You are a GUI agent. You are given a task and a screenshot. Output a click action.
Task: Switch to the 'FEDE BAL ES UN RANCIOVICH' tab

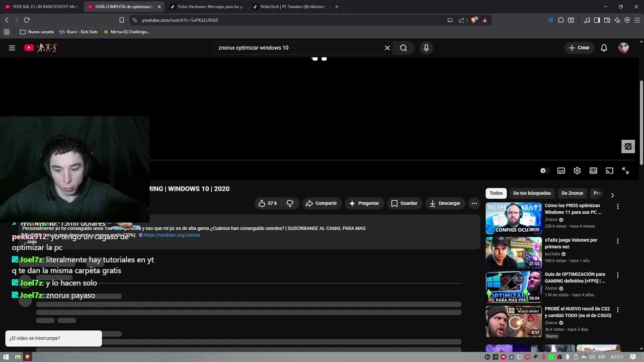pos(41,7)
